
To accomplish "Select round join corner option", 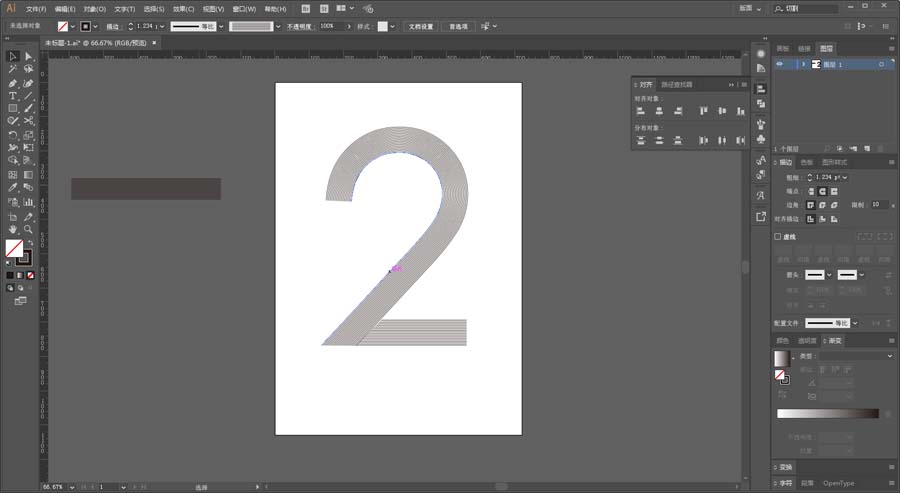I will coord(823,205).
